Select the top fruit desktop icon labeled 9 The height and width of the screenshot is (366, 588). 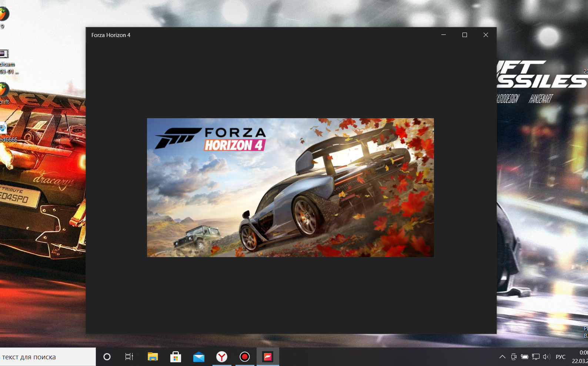(x=4, y=18)
